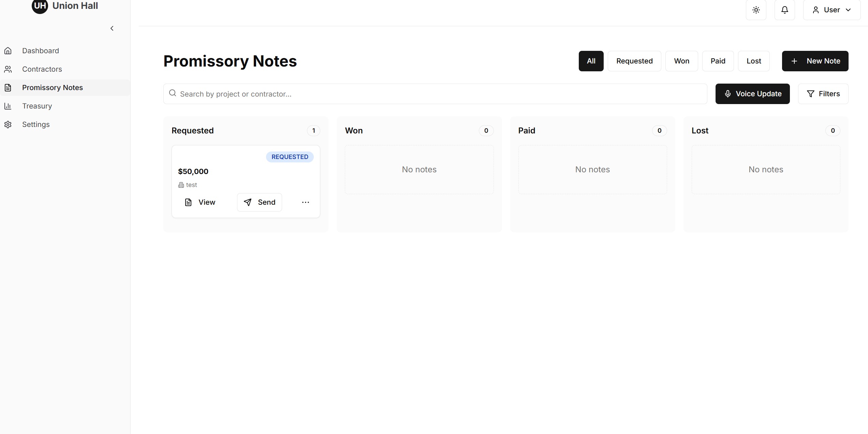The image size is (868, 434).
Task: Send the $50,000 note
Action: click(x=259, y=202)
